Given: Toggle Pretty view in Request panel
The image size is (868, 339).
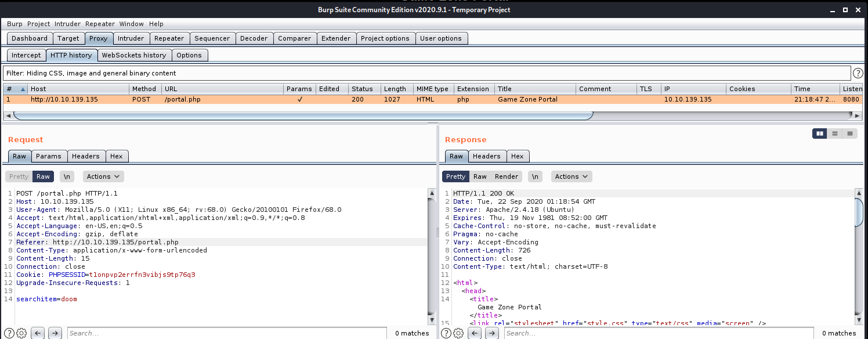Looking at the screenshot, I should pyautogui.click(x=19, y=176).
